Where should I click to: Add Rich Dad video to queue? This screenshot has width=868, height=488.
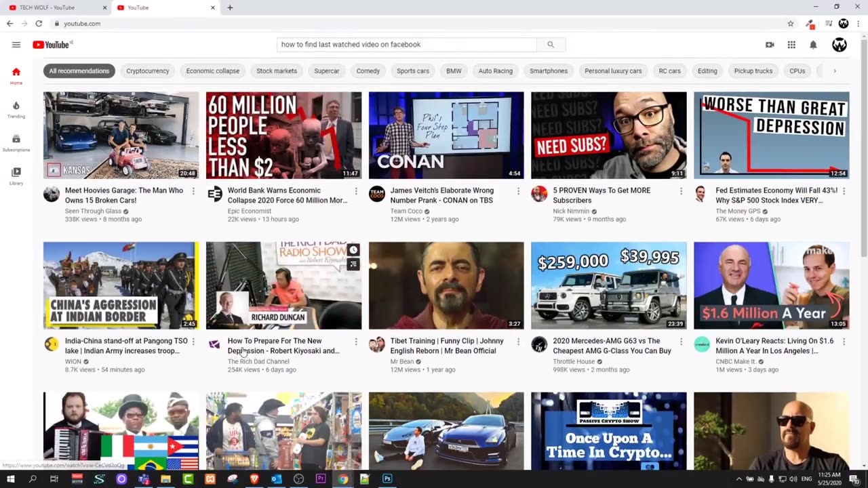[353, 265]
